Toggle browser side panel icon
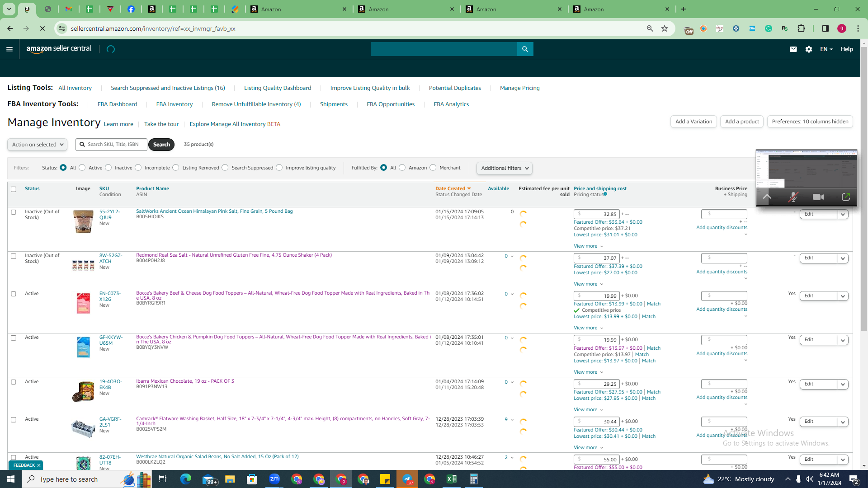The image size is (868, 488). pos(826,28)
